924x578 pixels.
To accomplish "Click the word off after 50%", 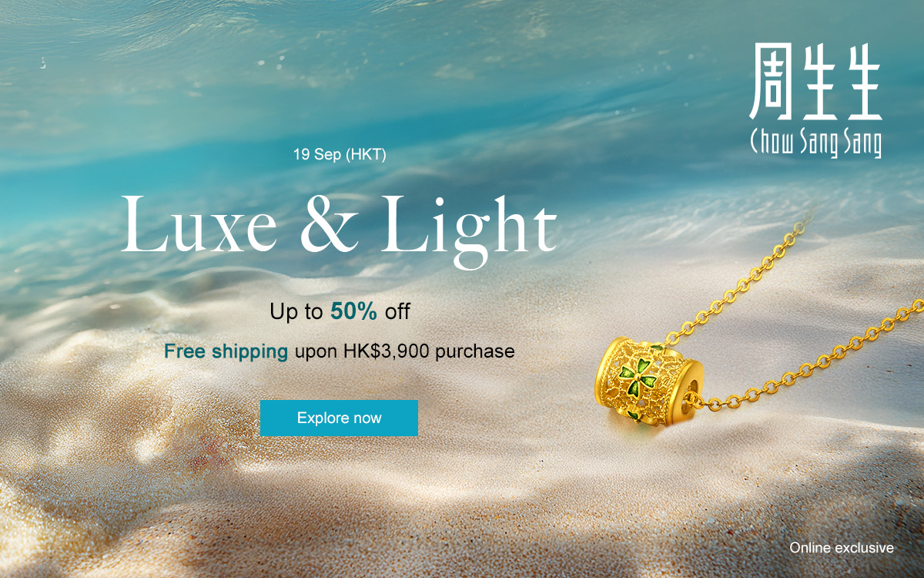I will coord(397,311).
